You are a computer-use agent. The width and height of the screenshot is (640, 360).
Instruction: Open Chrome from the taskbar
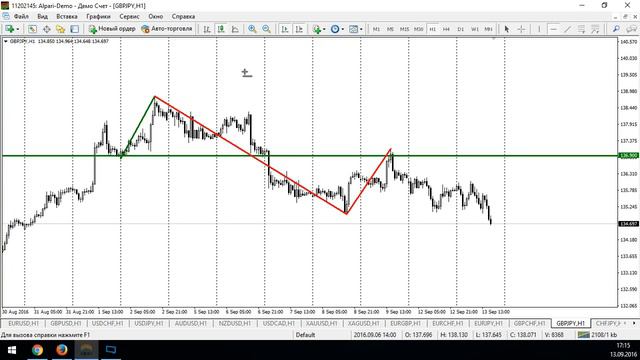[x=37, y=350]
